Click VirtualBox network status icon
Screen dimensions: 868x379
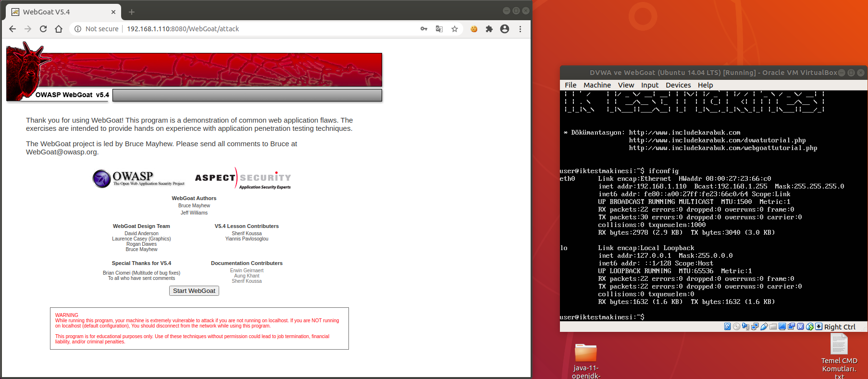click(755, 327)
